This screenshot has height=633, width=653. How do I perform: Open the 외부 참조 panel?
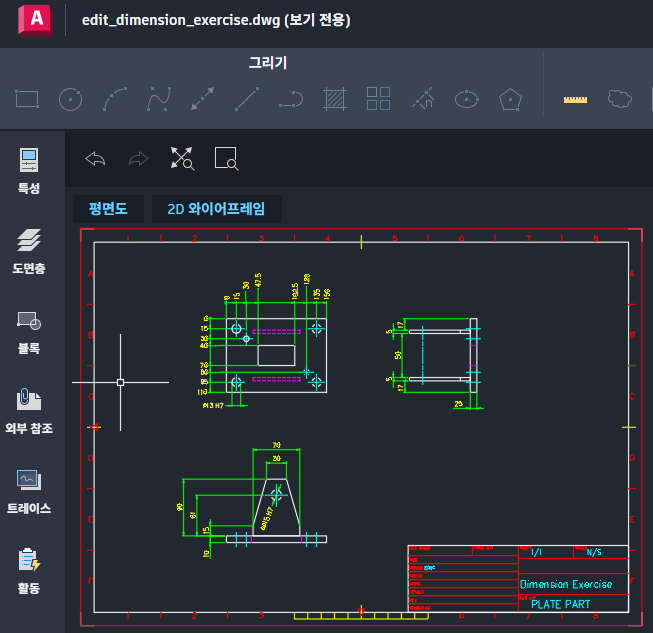[x=29, y=411]
